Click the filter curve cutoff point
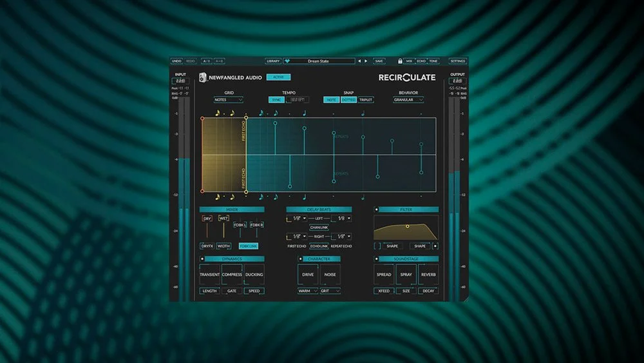Image resolution: width=644 pixels, height=363 pixels. [x=408, y=226]
